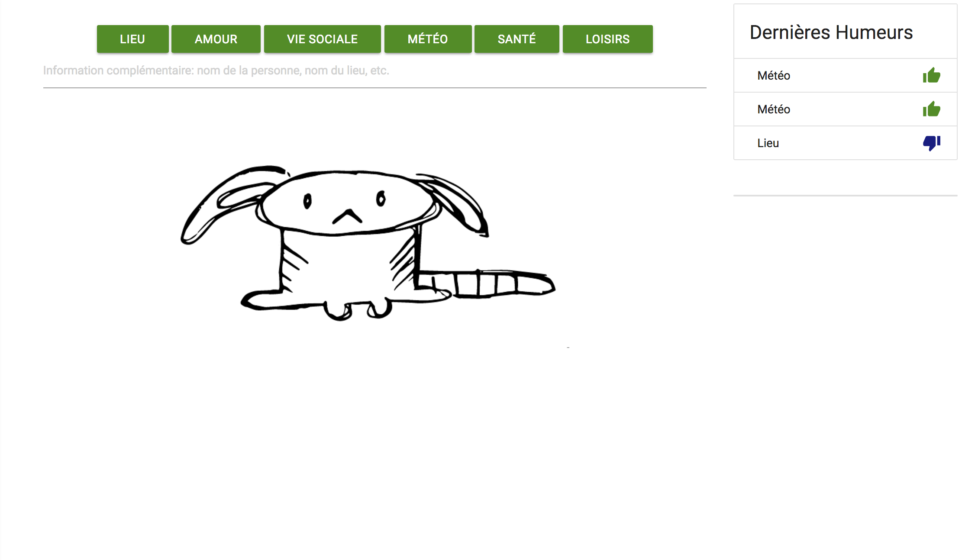Click the creature's hatched body
This screenshot has width=962, height=560.
349,264
